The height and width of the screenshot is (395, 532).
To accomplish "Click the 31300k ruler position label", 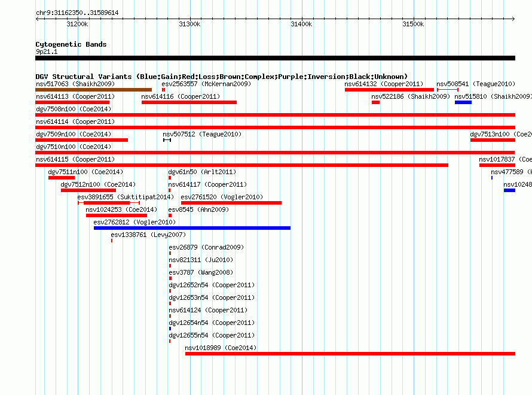I will (x=189, y=24).
